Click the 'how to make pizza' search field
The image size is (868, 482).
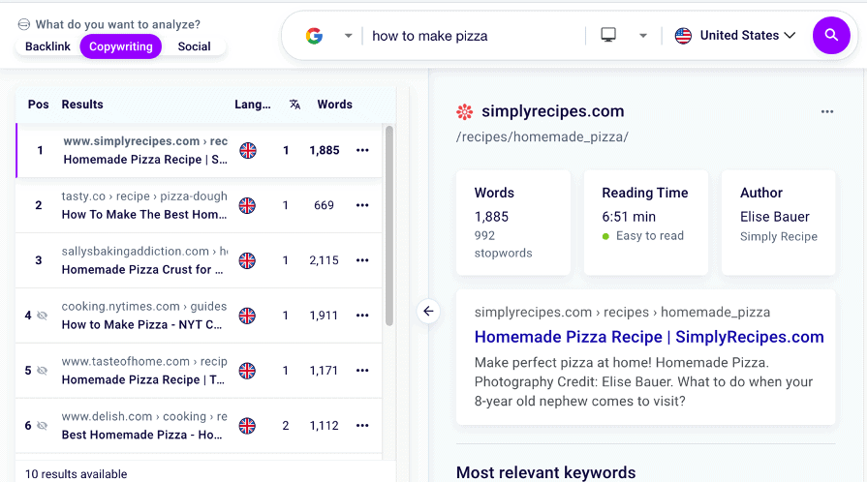click(474, 36)
